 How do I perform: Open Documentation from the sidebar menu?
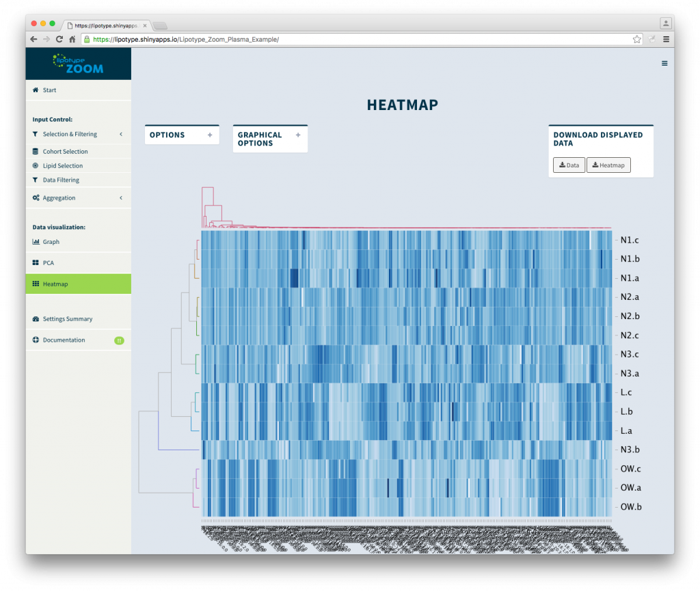65,340
